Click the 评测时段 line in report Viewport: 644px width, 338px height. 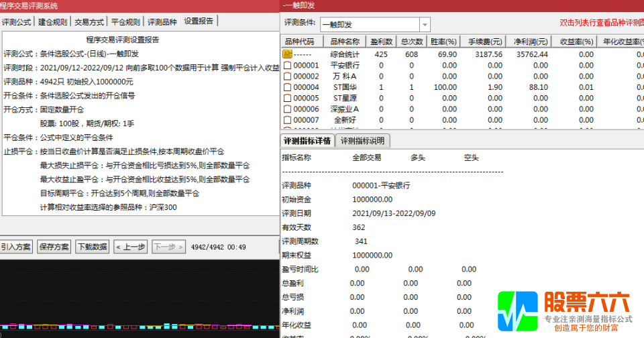point(142,68)
